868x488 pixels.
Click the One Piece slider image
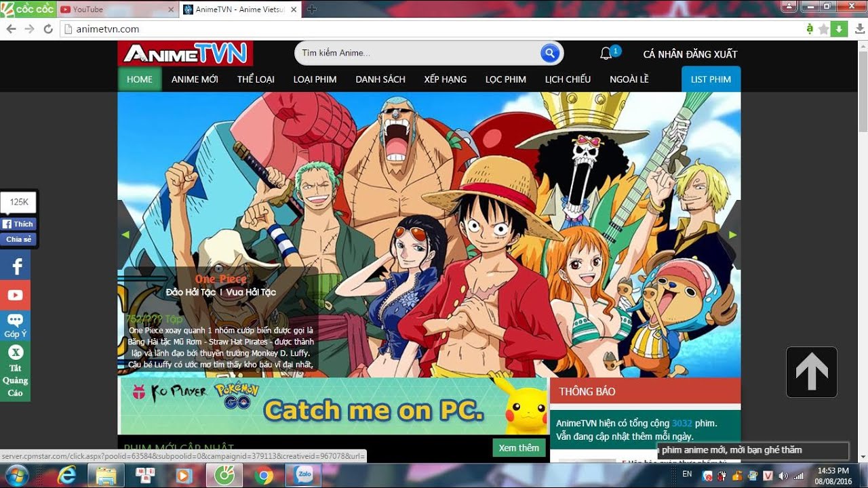(429, 235)
